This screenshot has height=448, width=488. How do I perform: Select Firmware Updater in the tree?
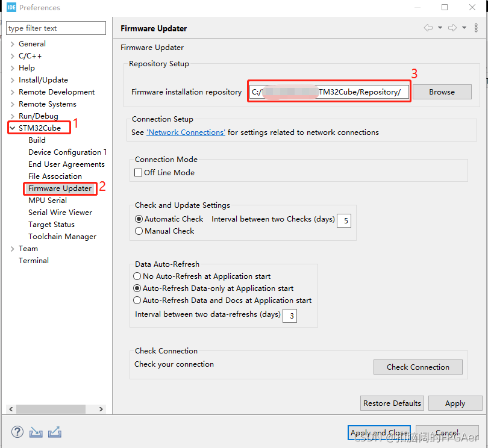(x=60, y=188)
